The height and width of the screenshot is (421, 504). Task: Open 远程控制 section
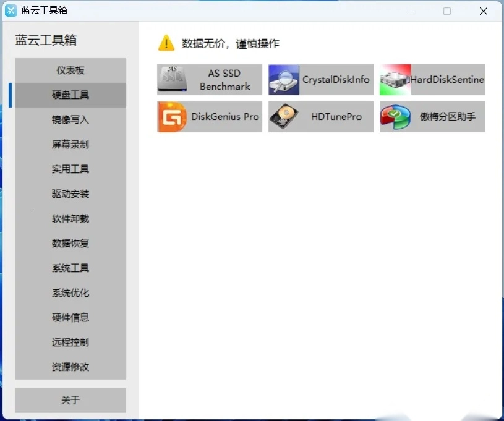point(70,342)
